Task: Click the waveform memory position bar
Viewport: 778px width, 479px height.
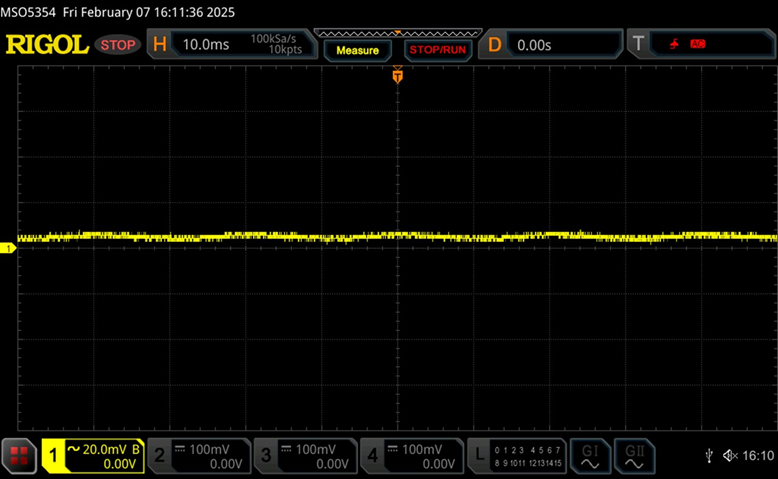Action: 397,33
